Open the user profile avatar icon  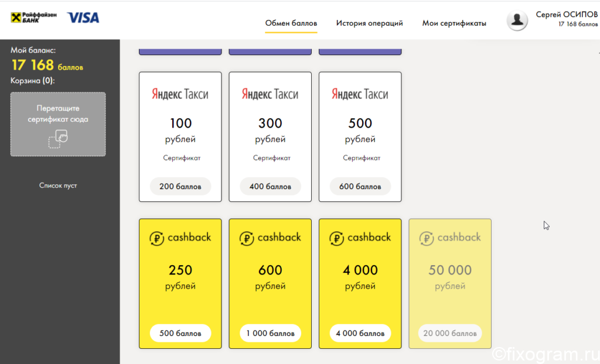(517, 20)
